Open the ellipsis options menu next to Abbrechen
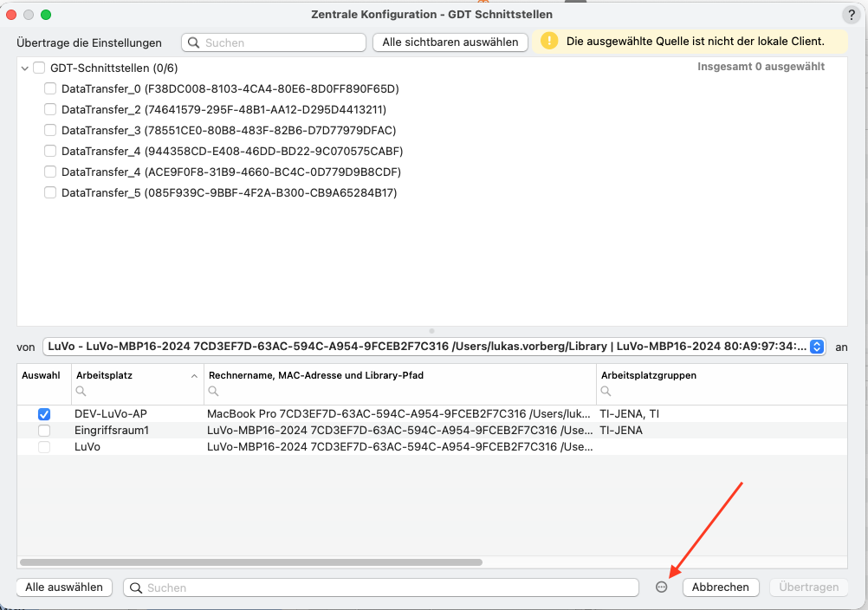The width and height of the screenshot is (868, 610). coord(662,587)
